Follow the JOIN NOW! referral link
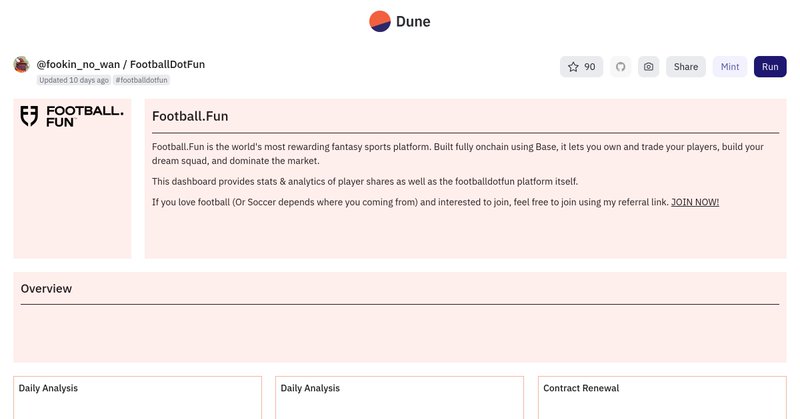 coord(695,202)
